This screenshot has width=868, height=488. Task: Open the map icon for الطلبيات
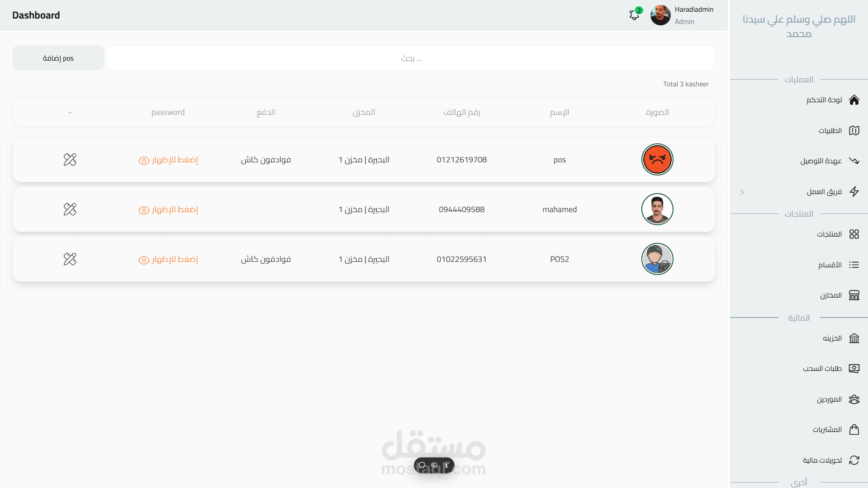pyautogui.click(x=854, y=131)
